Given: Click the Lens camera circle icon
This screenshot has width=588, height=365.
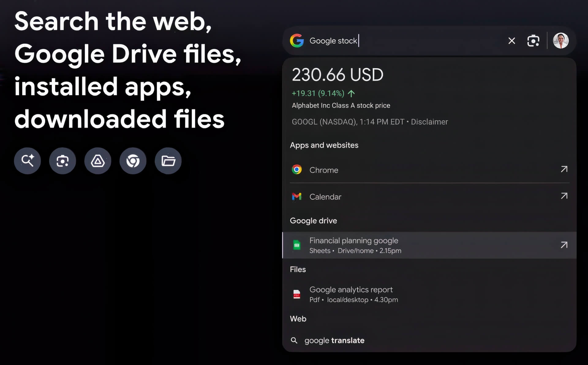Looking at the screenshot, I should 62,161.
